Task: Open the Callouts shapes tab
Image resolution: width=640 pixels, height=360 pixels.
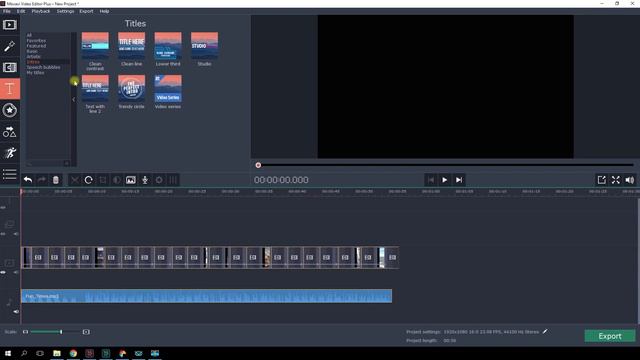Action: [10, 132]
